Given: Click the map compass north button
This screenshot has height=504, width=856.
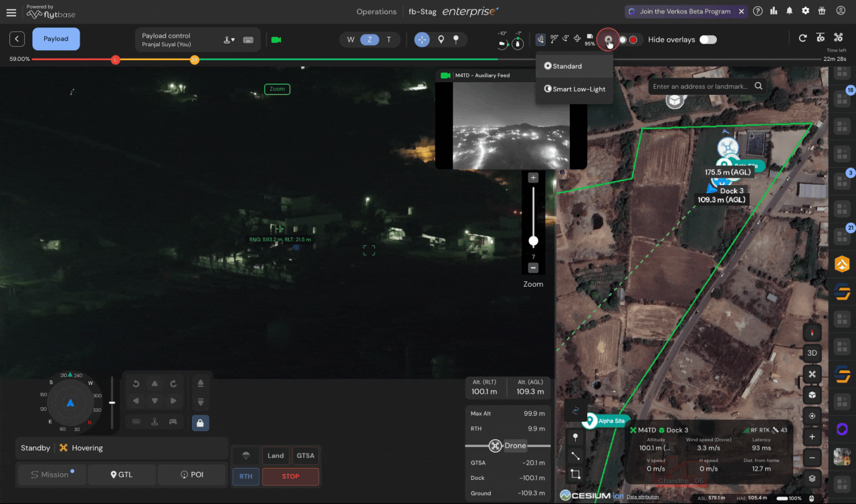Looking at the screenshot, I should pyautogui.click(x=813, y=332).
